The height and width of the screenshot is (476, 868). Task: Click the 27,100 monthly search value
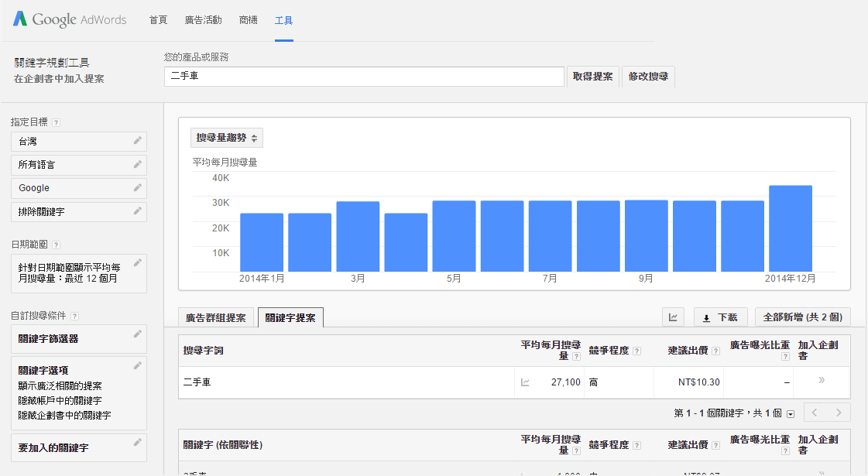[x=566, y=382]
